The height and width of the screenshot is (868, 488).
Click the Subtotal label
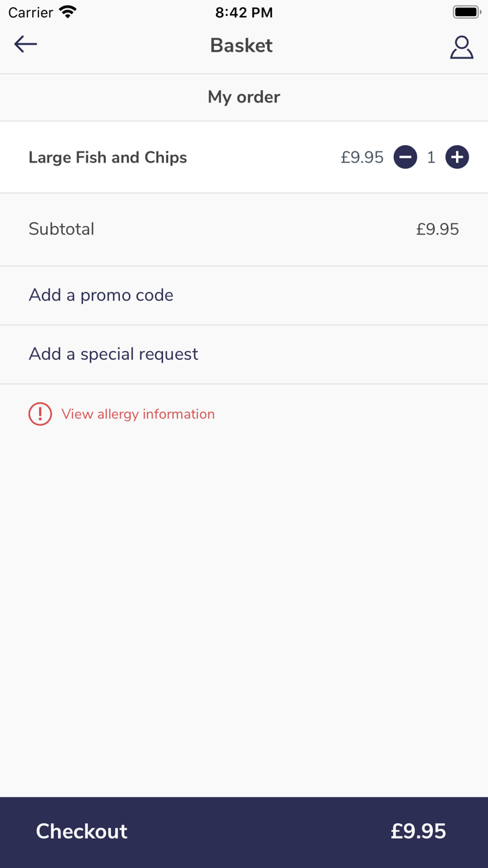coord(61,229)
